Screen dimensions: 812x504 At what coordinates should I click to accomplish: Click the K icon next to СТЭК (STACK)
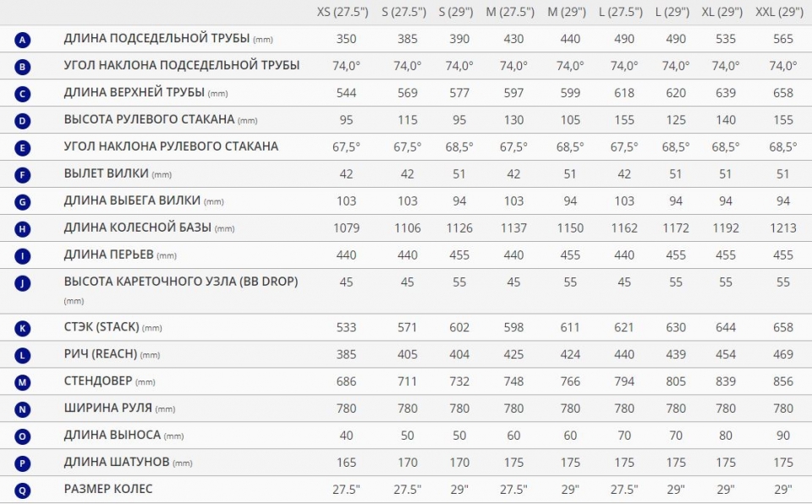pos(22,328)
